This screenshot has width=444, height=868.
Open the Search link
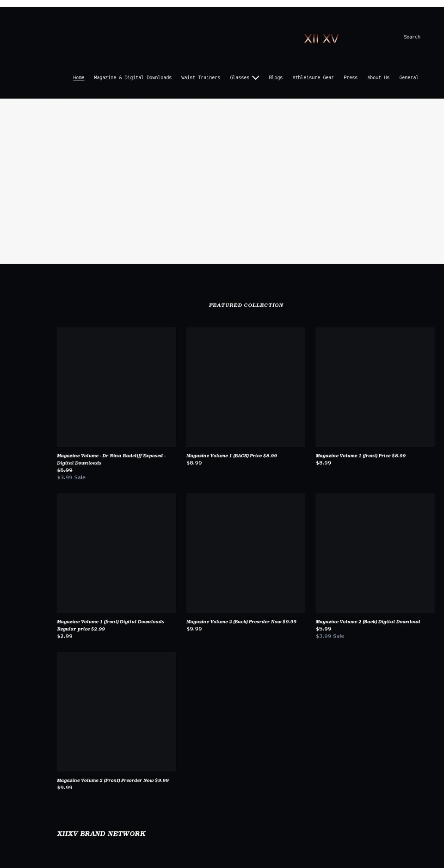coord(412,37)
